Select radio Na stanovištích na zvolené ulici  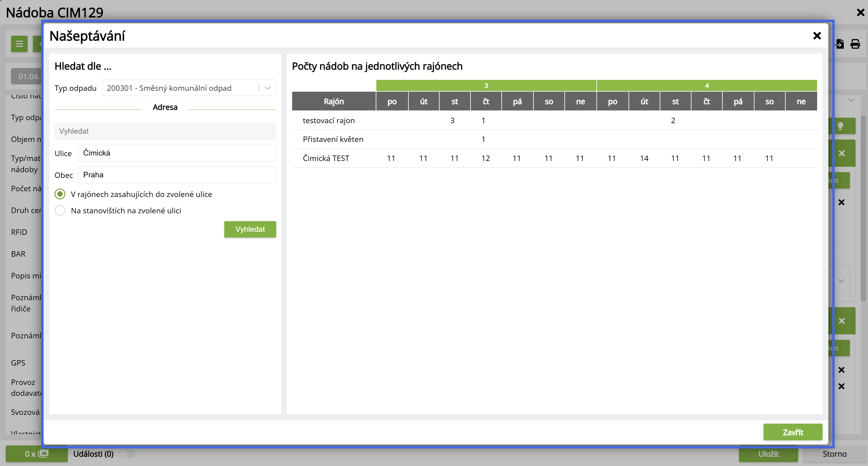point(60,210)
